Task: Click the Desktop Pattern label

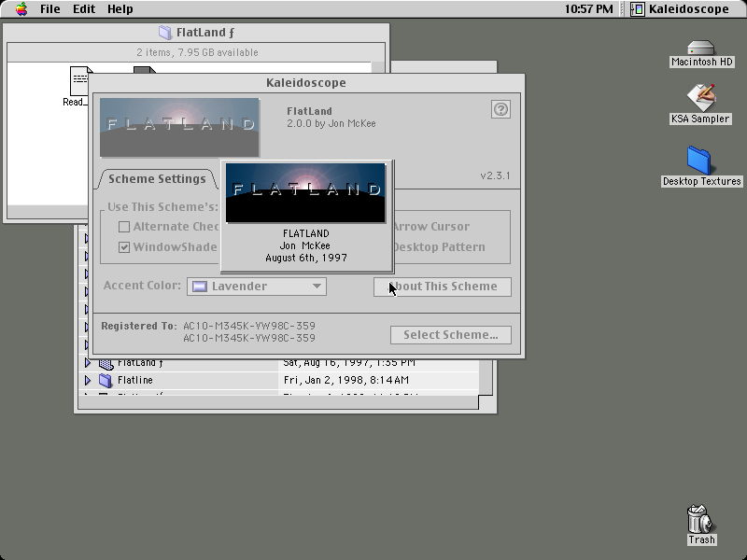Action: click(439, 247)
